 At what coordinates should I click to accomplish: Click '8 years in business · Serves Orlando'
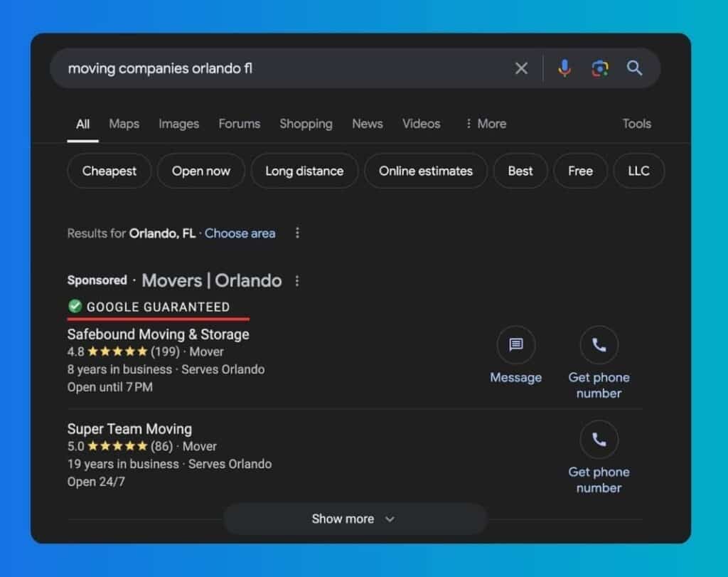click(x=166, y=369)
